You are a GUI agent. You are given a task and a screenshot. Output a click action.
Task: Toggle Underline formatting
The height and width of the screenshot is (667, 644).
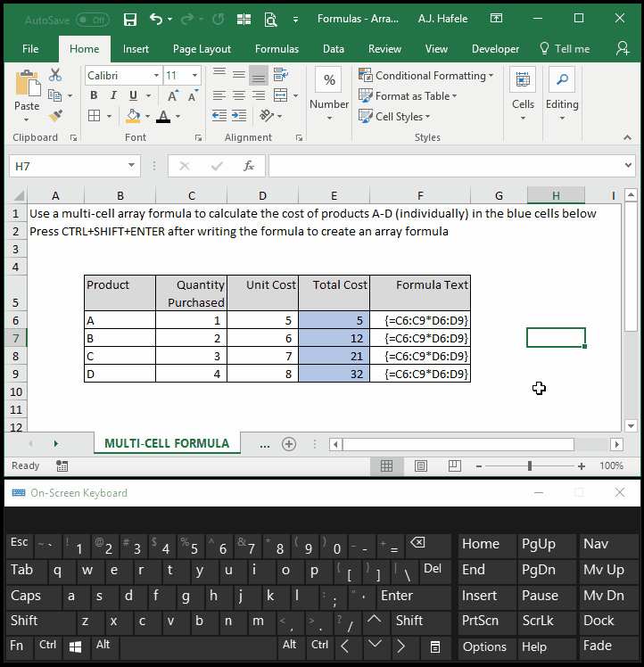(x=133, y=95)
